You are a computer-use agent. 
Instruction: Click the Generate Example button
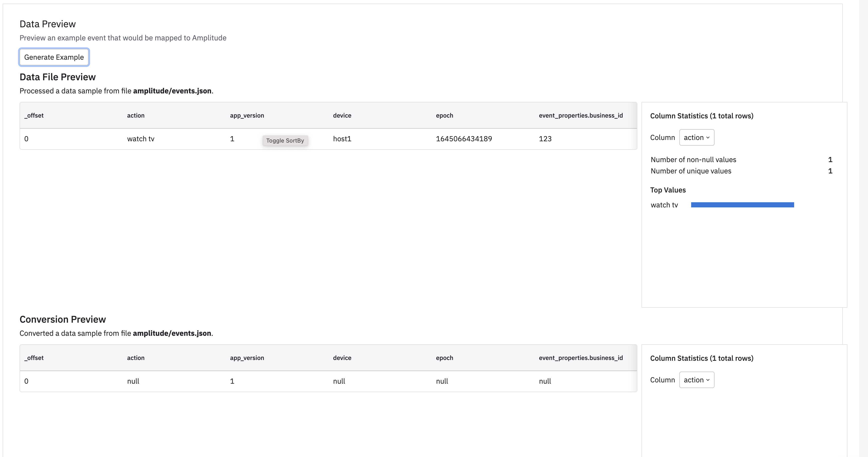click(54, 57)
